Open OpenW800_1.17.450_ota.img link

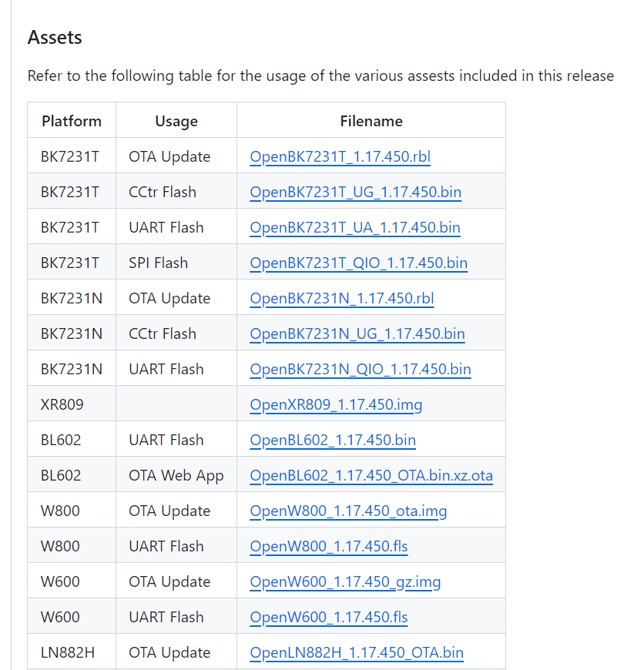coord(348,511)
